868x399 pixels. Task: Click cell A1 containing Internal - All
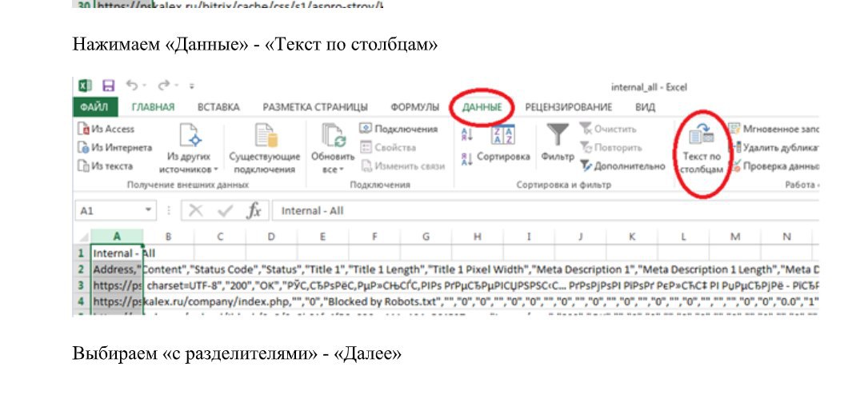pos(117,253)
